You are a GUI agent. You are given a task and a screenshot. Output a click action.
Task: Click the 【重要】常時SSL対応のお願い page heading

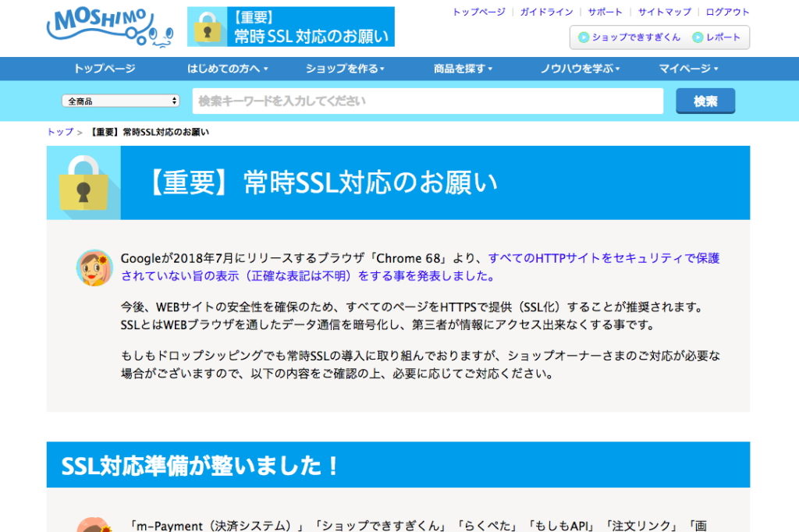322,183
